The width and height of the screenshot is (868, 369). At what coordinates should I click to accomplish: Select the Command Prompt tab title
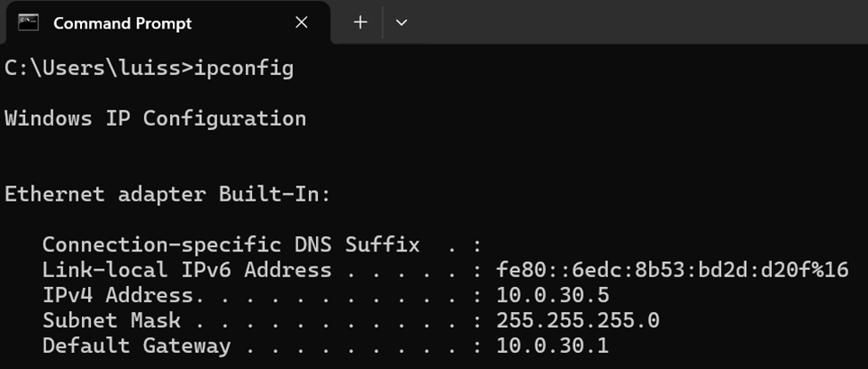pos(122,23)
